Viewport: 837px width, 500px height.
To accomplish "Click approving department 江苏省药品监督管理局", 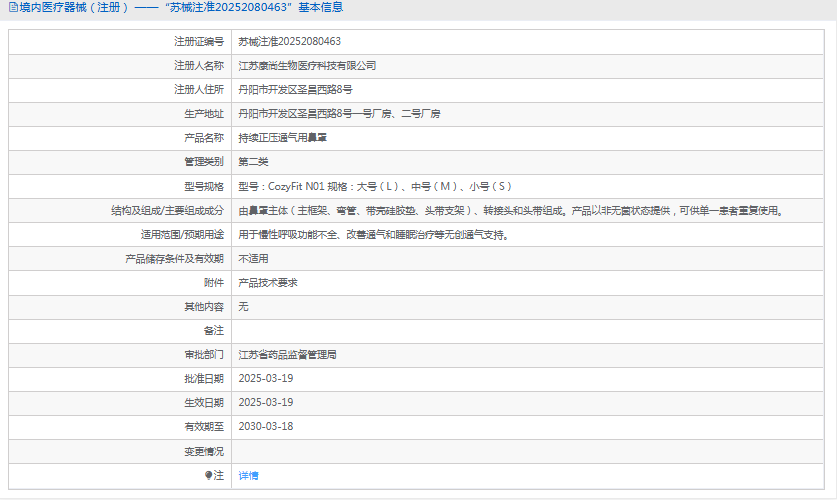I will tap(287, 355).
